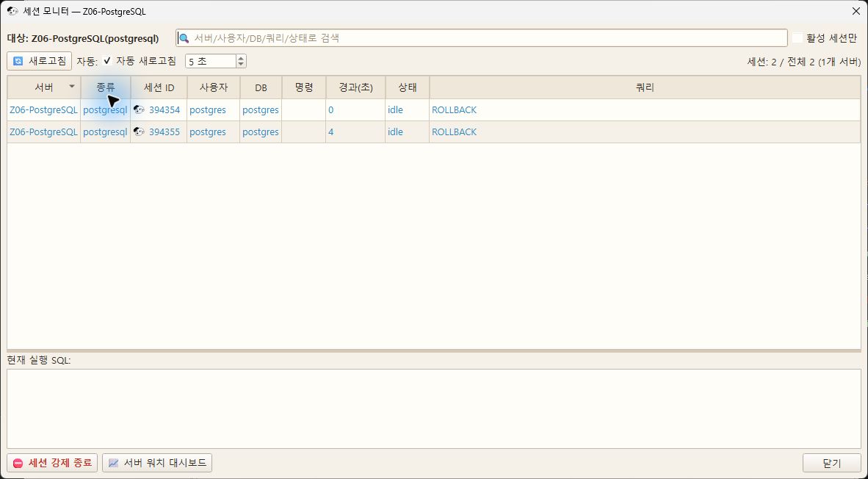The image size is (868, 479).
Task: Click the 현재 실행 SQL text area
Action: [x=434, y=408]
